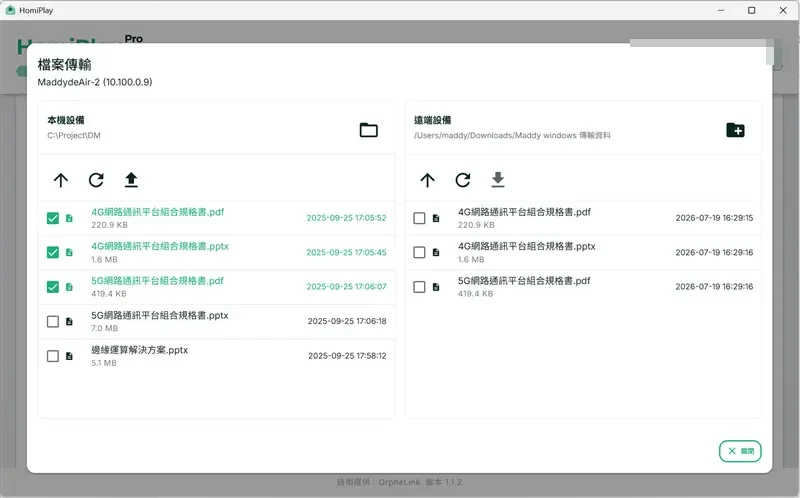
Task: Check remote 4G網路通訊平台組合規格書.pdf checkbox
Action: click(x=419, y=218)
